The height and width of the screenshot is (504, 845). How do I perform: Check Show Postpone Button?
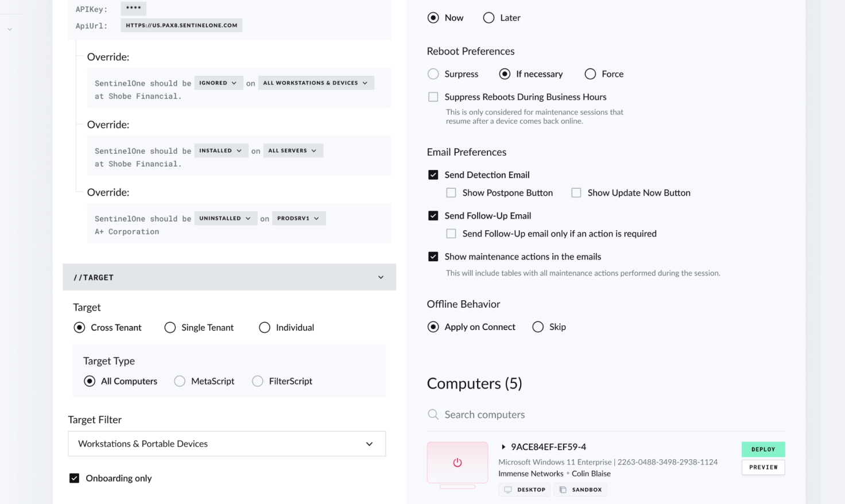pyautogui.click(x=451, y=193)
